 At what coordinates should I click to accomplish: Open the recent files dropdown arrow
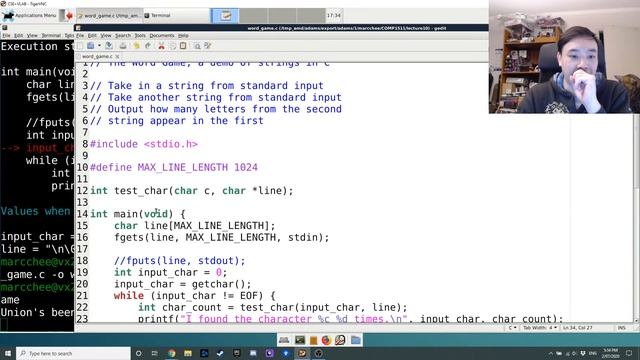tap(99, 46)
